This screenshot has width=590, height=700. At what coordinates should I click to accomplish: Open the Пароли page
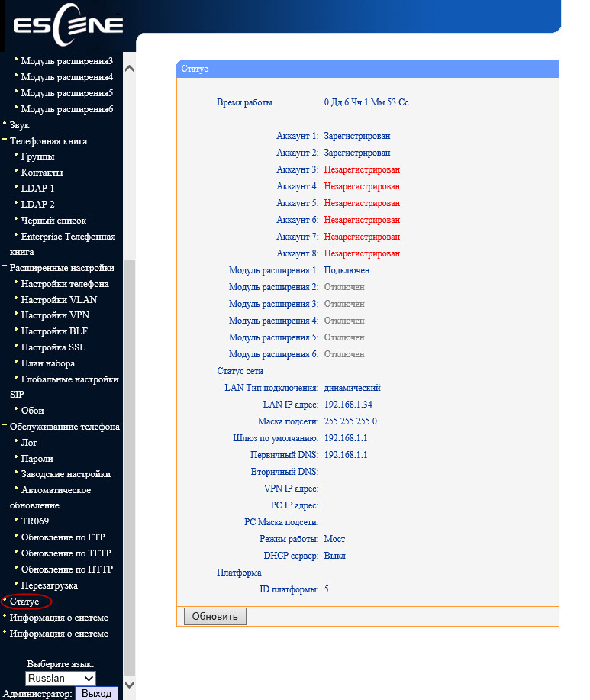coord(37,459)
